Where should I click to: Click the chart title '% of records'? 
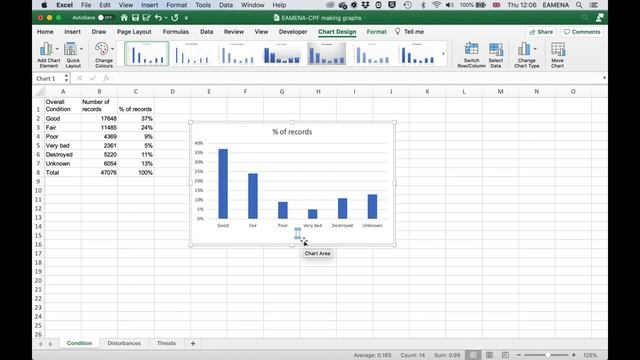coord(292,132)
